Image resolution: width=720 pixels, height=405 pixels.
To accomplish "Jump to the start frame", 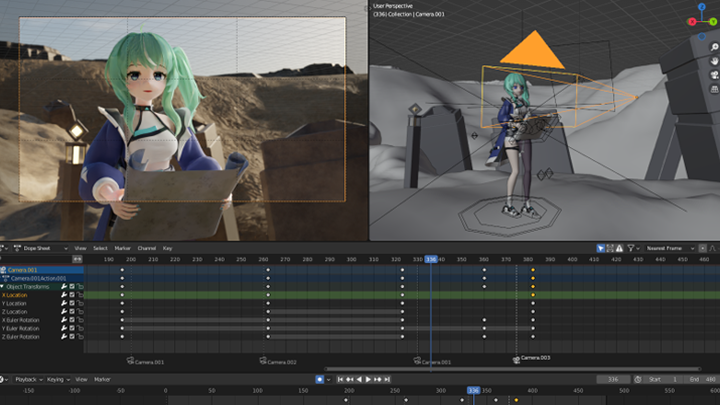I will (340, 379).
